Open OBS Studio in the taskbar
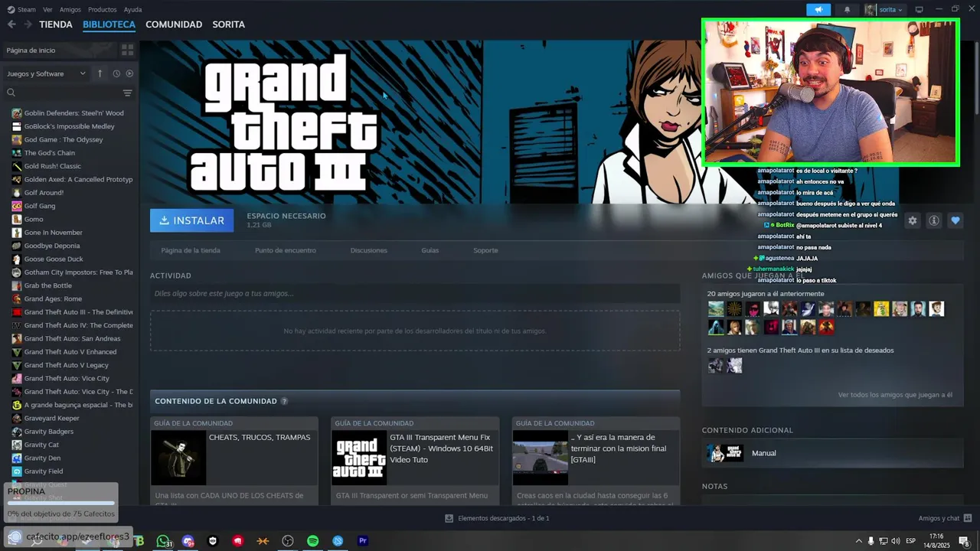 tap(288, 541)
